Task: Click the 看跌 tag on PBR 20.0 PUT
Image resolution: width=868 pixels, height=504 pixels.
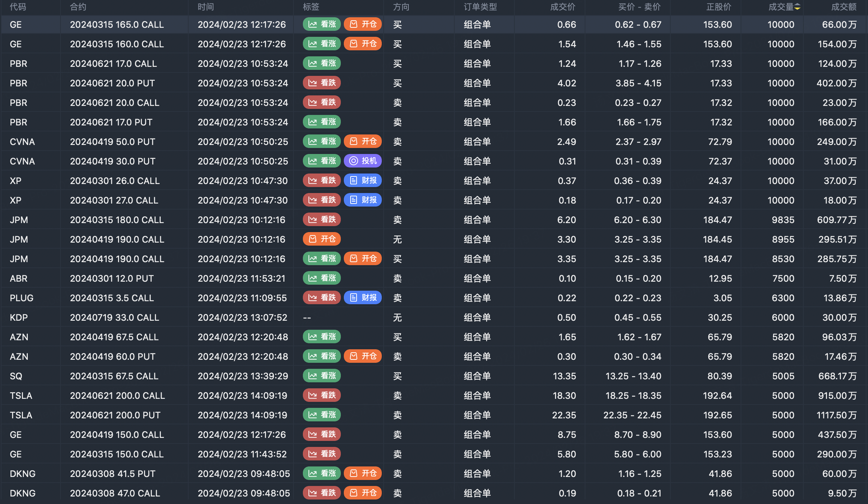Action: click(322, 83)
